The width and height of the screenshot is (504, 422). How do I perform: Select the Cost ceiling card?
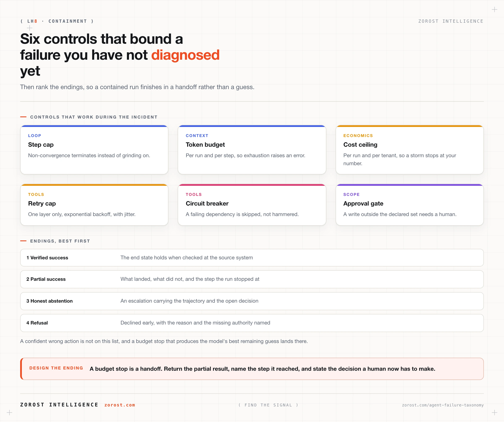[409, 150]
